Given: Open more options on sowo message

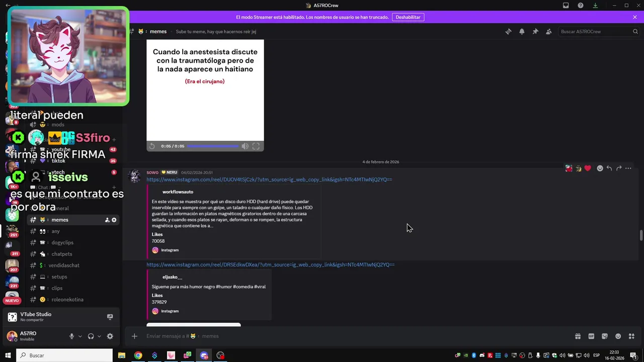Looking at the screenshot, I should (x=628, y=168).
